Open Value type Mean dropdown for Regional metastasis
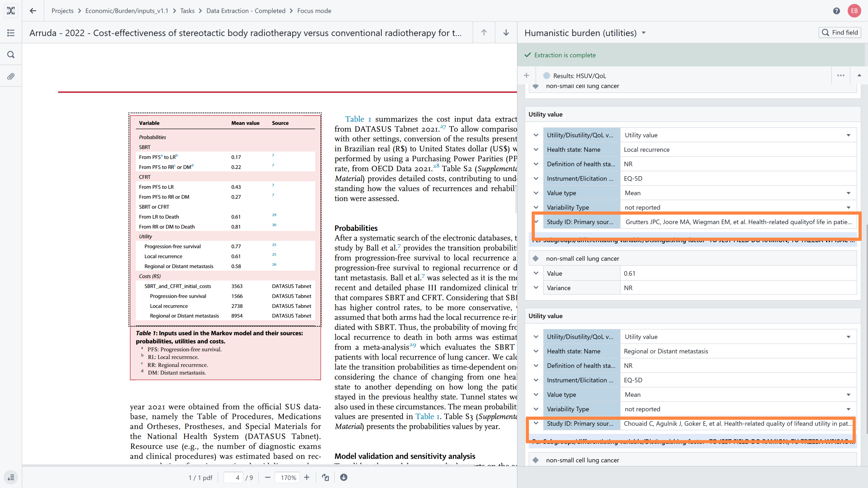The width and height of the screenshot is (868, 488). tap(739, 395)
